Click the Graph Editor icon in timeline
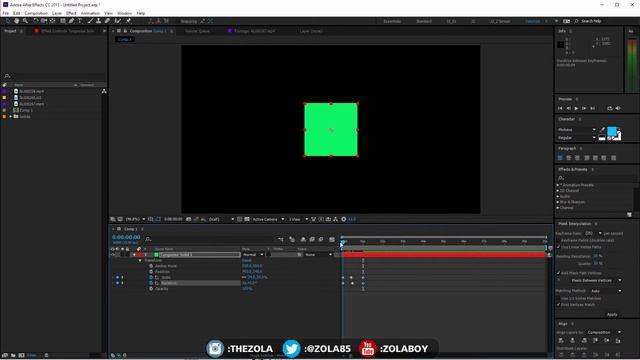This screenshot has height=360, width=640. coord(332,240)
